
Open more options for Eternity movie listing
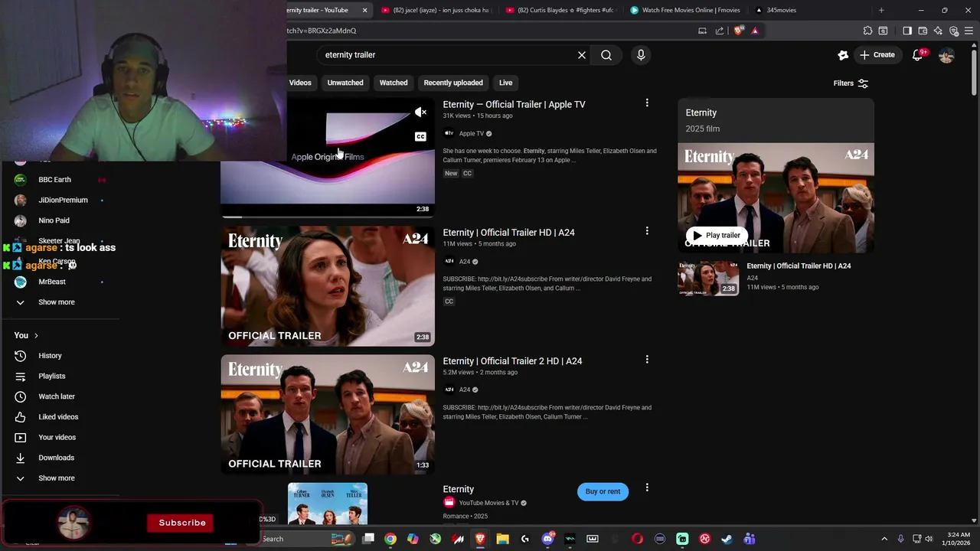[x=647, y=487]
